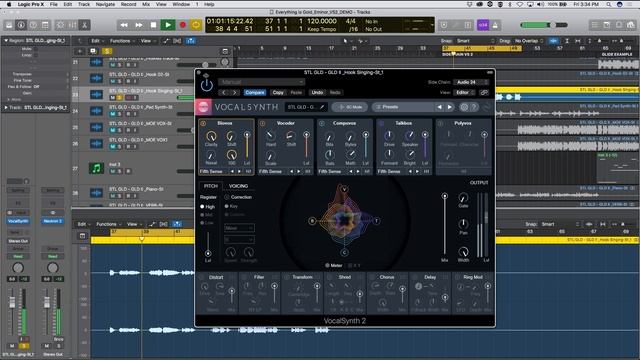
Task: Click the rewind transport button
Action: coord(124,25)
